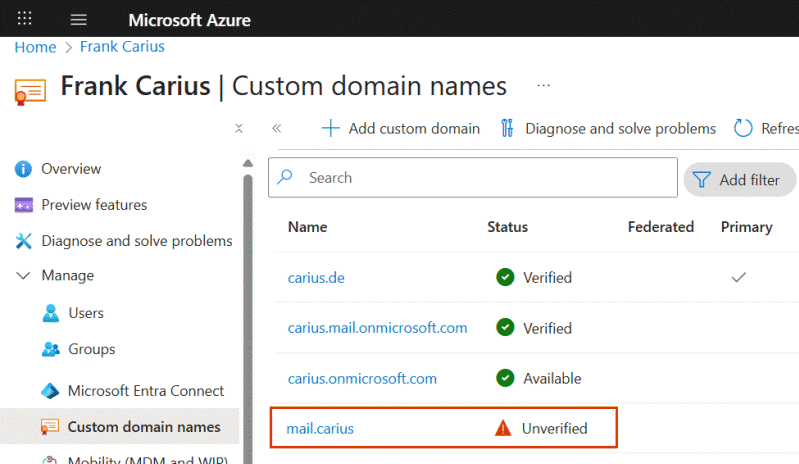Click green check icon for carius.mail.onmicrosoft.com
Screen dimensions: 799x464
coord(505,327)
